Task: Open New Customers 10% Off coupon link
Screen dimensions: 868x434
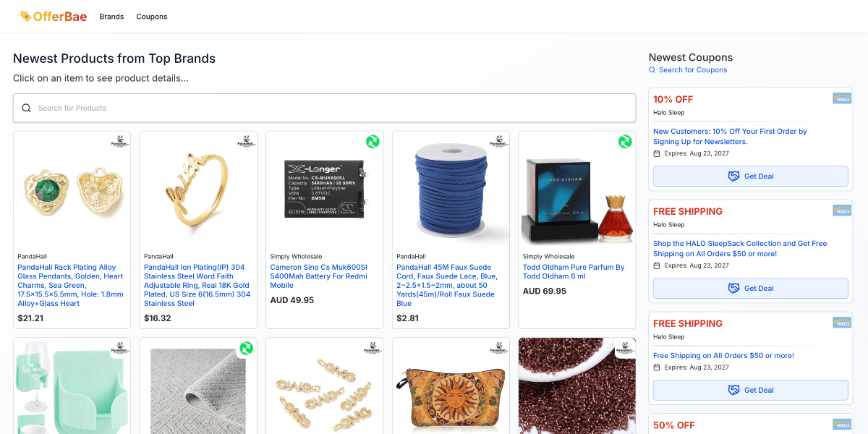Action: pos(730,137)
